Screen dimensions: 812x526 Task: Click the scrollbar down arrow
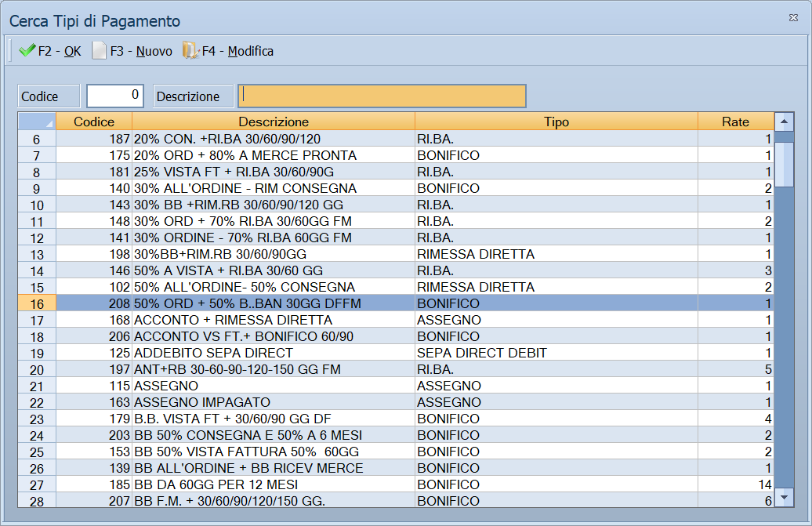[784, 498]
